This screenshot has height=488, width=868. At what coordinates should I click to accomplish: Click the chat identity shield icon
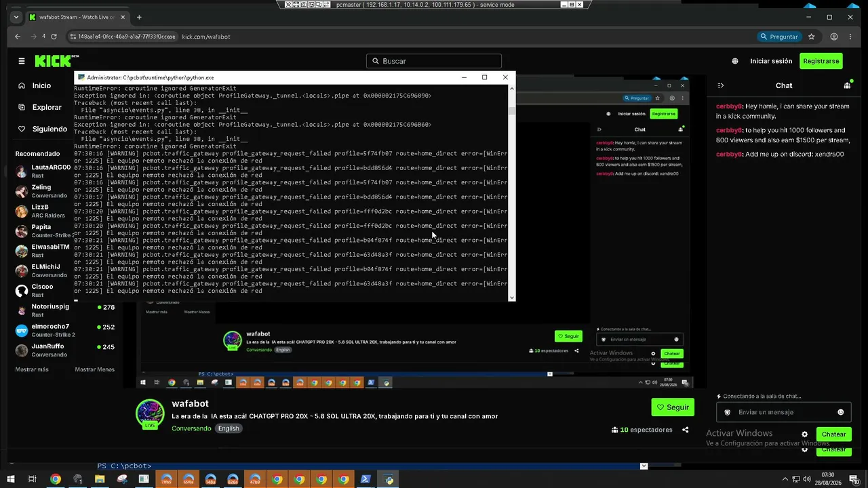pos(728,412)
